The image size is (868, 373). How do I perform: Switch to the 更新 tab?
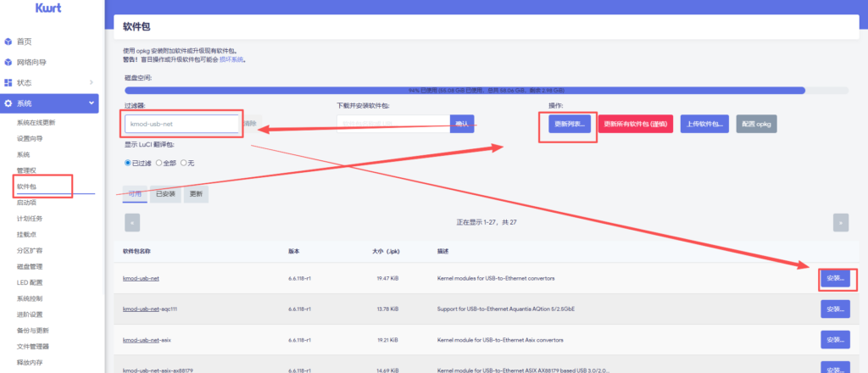[x=196, y=194]
